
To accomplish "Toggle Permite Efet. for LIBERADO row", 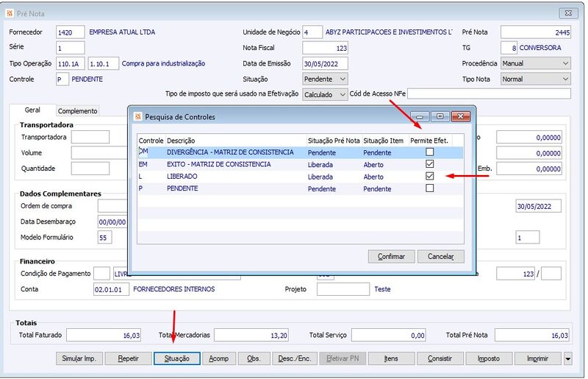I will pos(430,176).
